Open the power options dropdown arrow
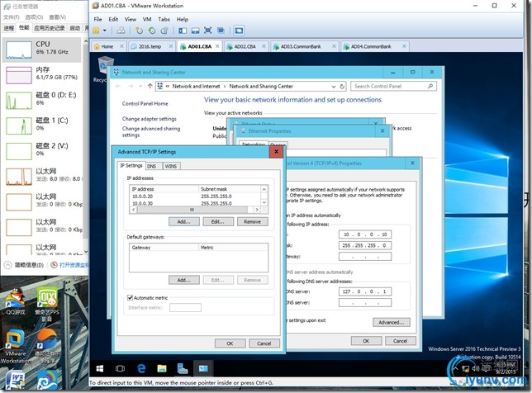Screen dimensions: 532x393 point(104,31)
